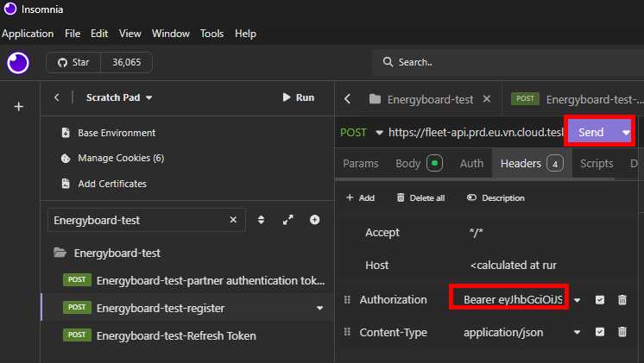Open the 36,065 star count link
Screen dimensions: 644x363
tap(127, 62)
